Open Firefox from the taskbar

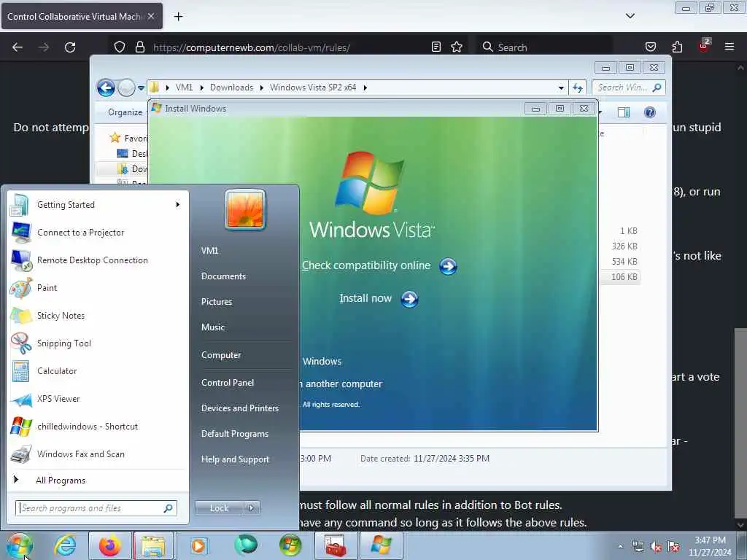[110, 545]
